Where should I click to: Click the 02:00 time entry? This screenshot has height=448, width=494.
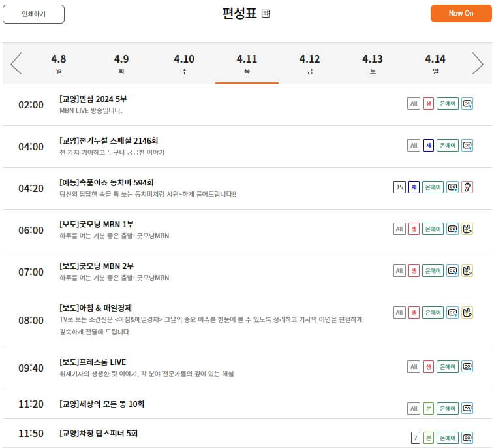(31, 104)
